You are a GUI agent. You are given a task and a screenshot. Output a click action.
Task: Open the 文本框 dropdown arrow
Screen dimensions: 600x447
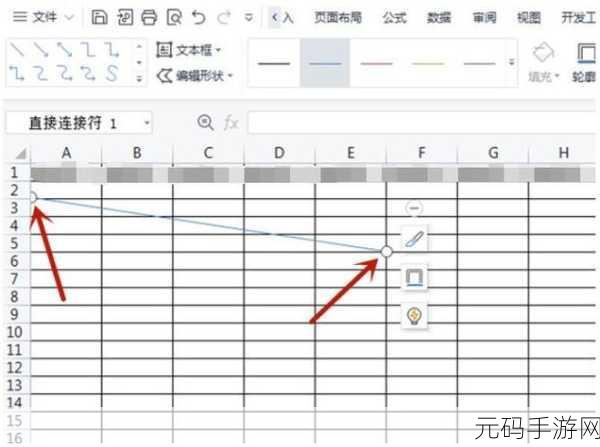pos(218,50)
